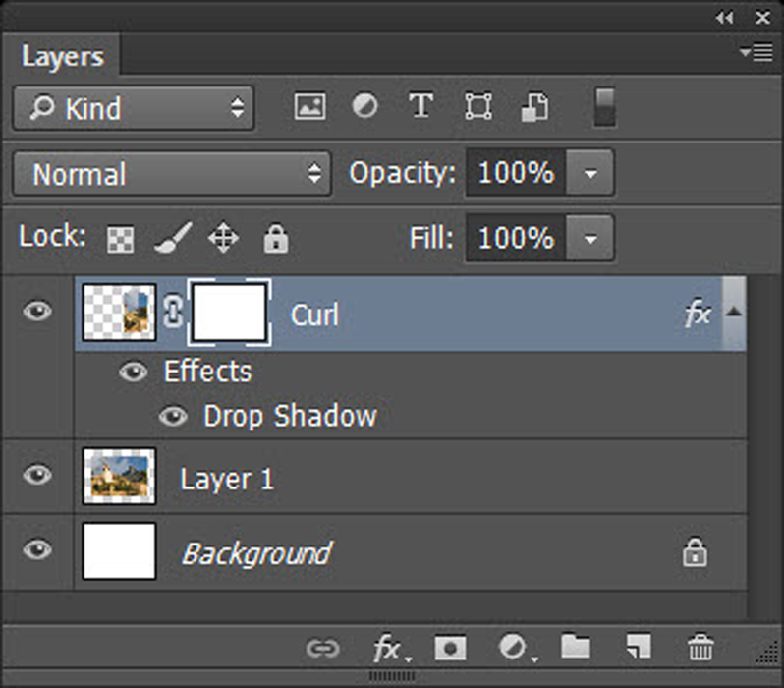The height and width of the screenshot is (688, 784).
Task: Collapse the Curl layer effects arrow
Action: [x=734, y=313]
